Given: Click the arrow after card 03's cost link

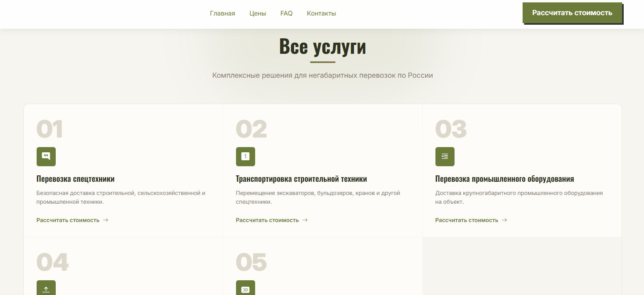Looking at the screenshot, I should point(504,220).
